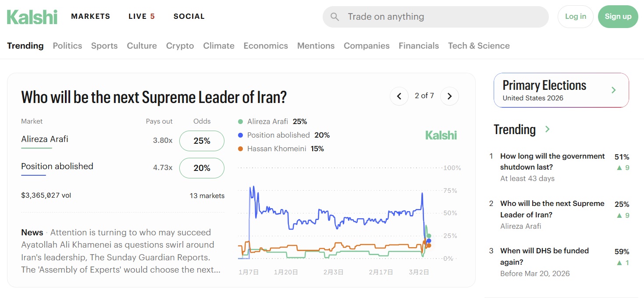The width and height of the screenshot is (644, 298).
Task: Open the Trending section arrow
Action: [547, 129]
